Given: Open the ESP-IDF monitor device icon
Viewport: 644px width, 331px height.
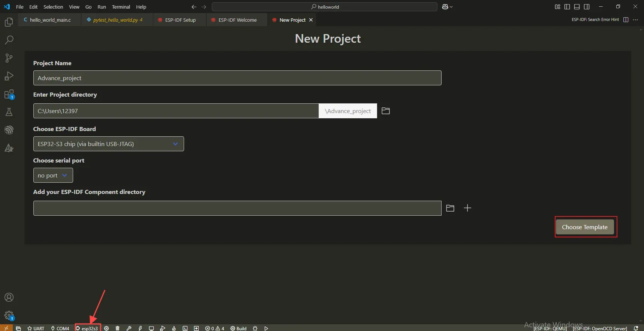Looking at the screenshot, I should click(x=151, y=328).
